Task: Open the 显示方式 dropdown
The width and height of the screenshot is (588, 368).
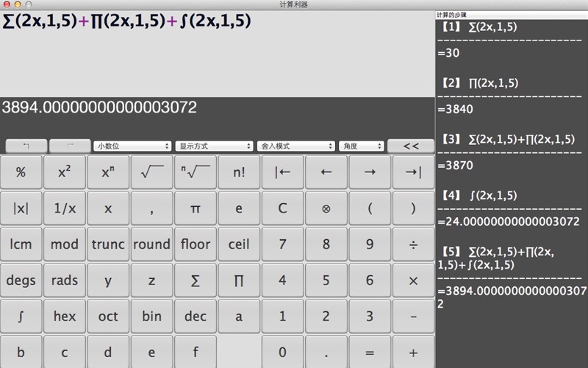Action: point(214,146)
